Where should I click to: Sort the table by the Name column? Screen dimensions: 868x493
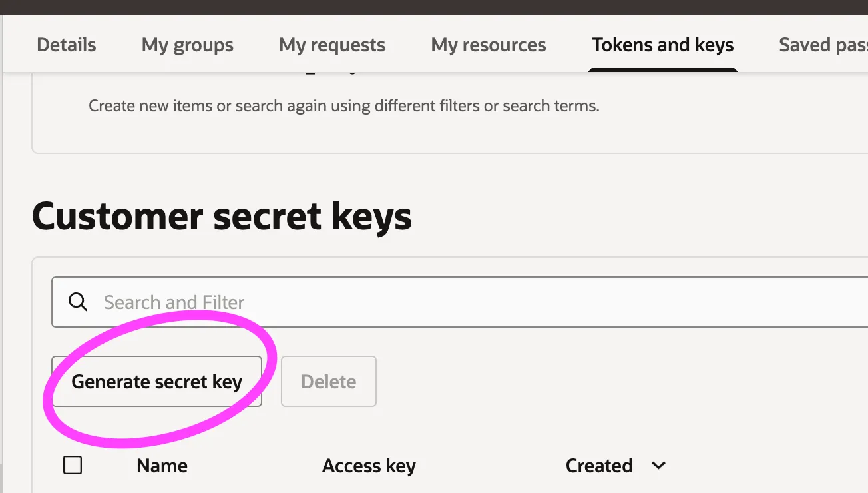(161, 466)
